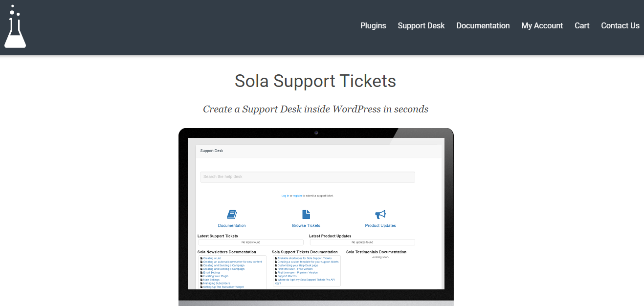Open 'First time user - Premium Version'
The width and height of the screenshot is (644, 306).
(x=297, y=273)
